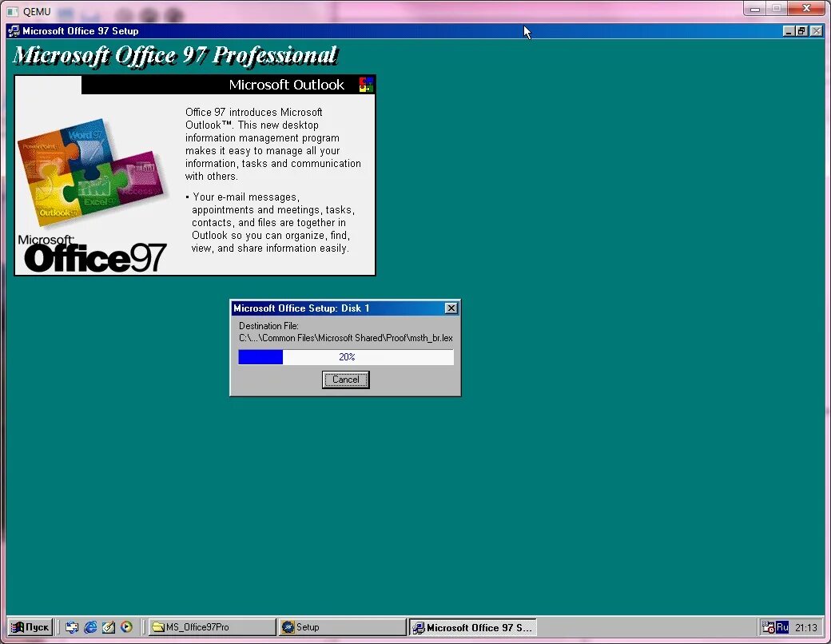
Task: Switch to MS_Office97Pro folder taskbar button
Action: click(x=212, y=627)
